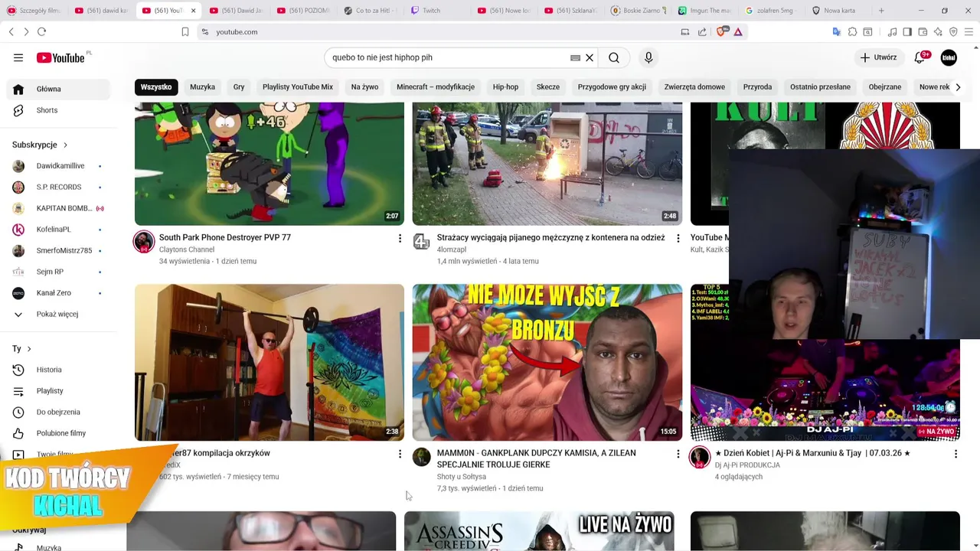Bookmark this page icon

coord(185,31)
